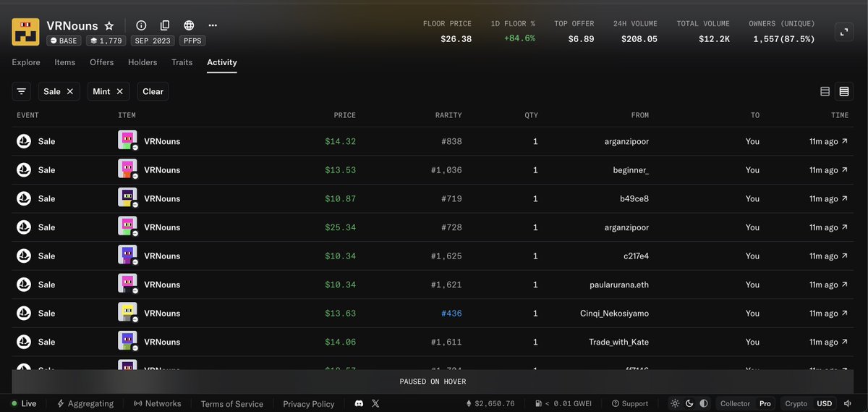Open the X (Twitter) icon link
The width and height of the screenshot is (868, 412).
click(x=375, y=403)
